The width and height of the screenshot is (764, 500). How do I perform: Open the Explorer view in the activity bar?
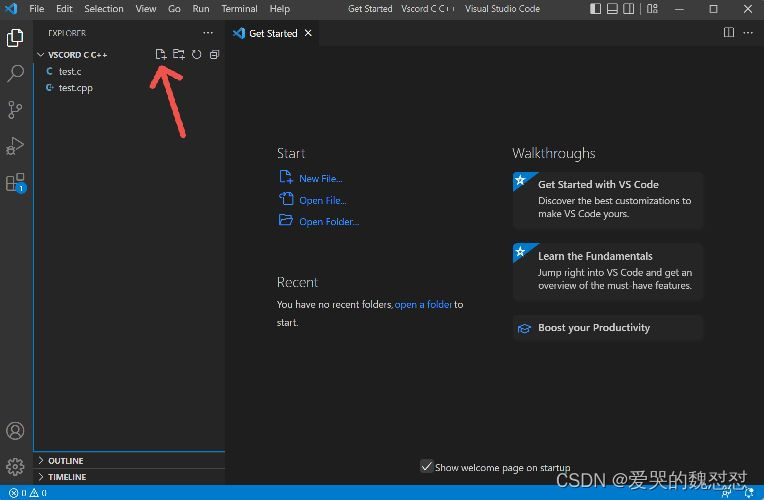[15, 38]
